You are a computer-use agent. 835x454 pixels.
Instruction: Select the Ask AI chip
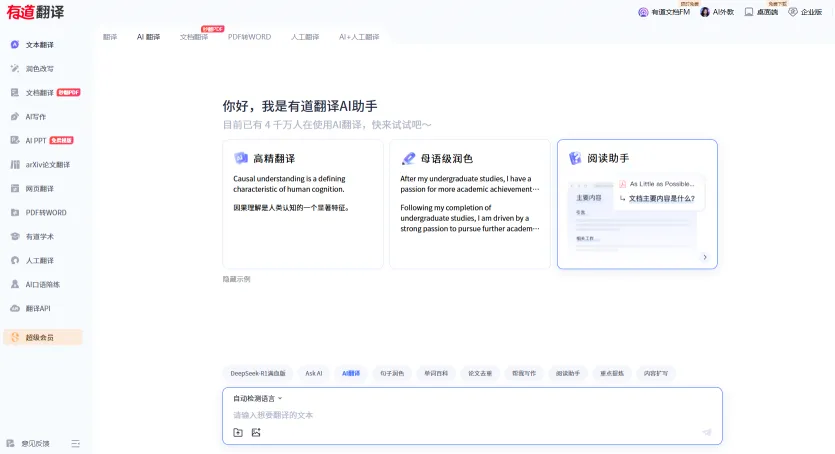[x=314, y=373]
